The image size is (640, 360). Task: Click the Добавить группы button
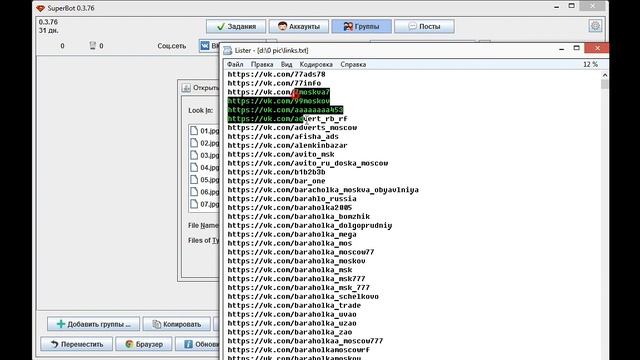tap(93, 324)
